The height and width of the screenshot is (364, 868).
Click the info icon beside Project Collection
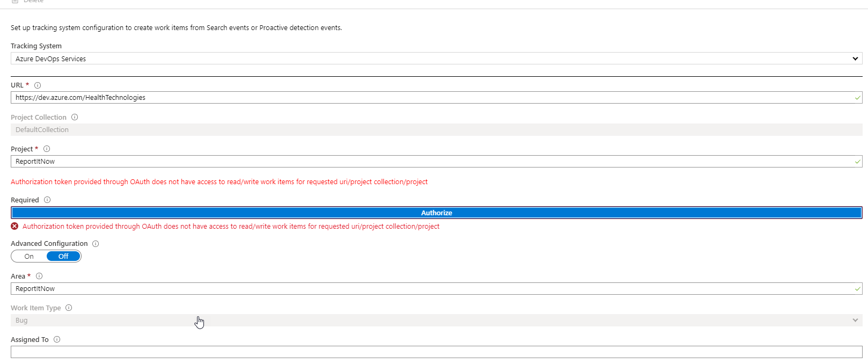[75, 117]
